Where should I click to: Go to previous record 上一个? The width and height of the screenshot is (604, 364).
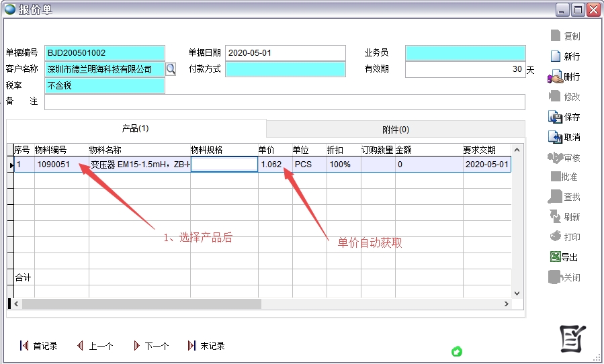click(x=95, y=346)
